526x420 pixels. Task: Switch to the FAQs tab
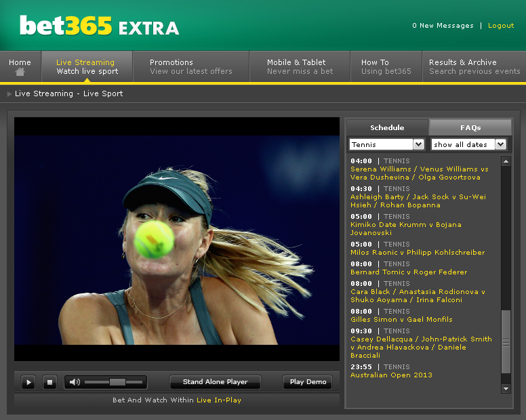470,127
